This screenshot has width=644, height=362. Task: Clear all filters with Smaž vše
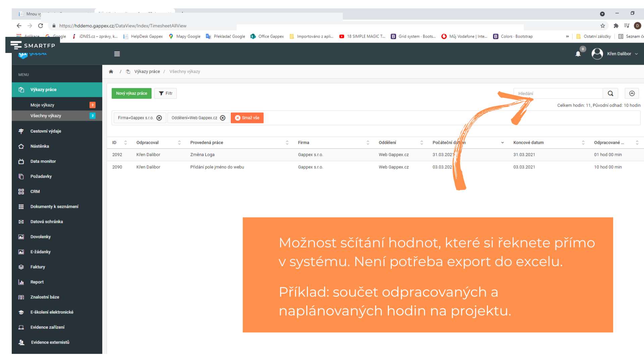tap(247, 118)
